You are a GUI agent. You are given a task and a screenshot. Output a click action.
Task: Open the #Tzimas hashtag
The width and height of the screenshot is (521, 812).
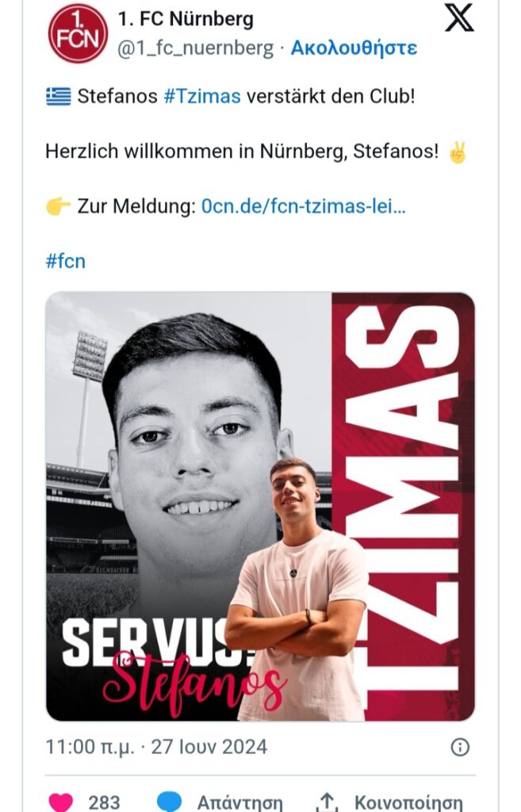201,98
